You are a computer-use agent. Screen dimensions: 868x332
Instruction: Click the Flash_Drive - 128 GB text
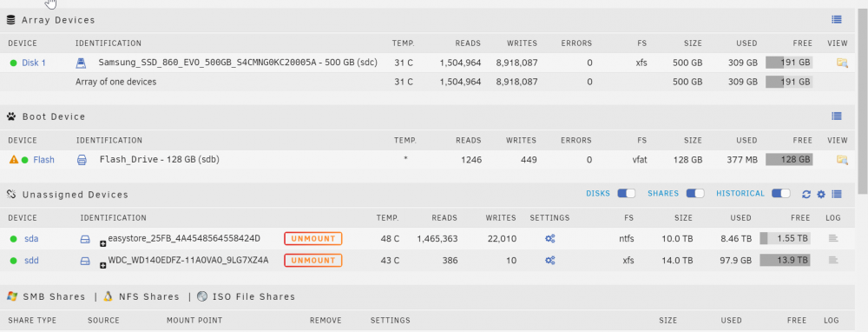pyautogui.click(x=160, y=160)
